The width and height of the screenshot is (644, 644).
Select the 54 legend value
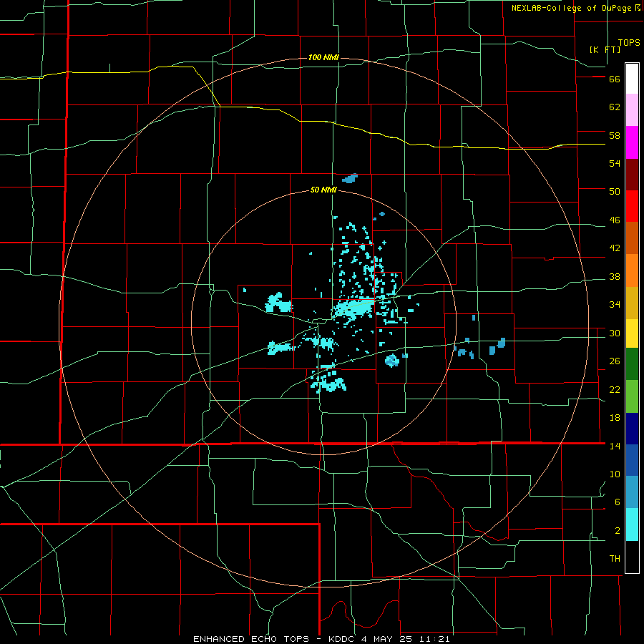click(x=615, y=163)
